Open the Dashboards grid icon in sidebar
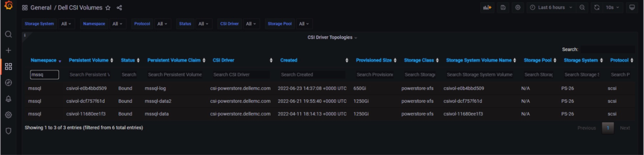Viewport: 644px width, 155px height. tap(9, 66)
